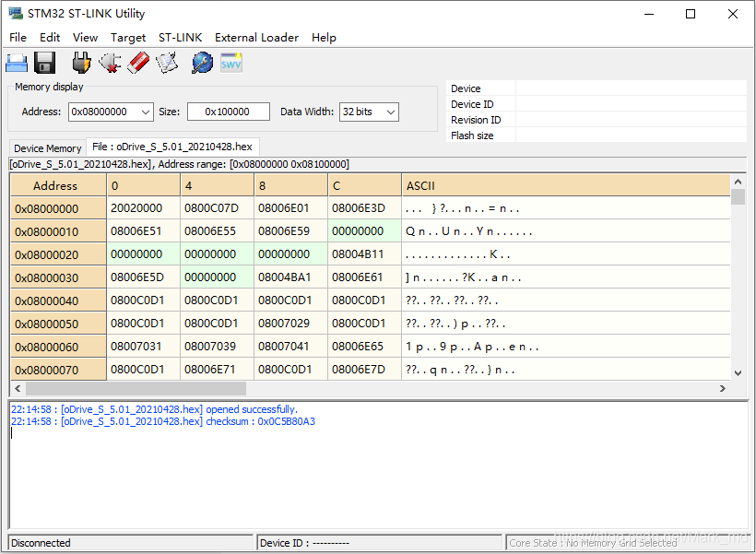Click the Disconnected status bar field
The width and height of the screenshot is (756, 554).
(131, 543)
